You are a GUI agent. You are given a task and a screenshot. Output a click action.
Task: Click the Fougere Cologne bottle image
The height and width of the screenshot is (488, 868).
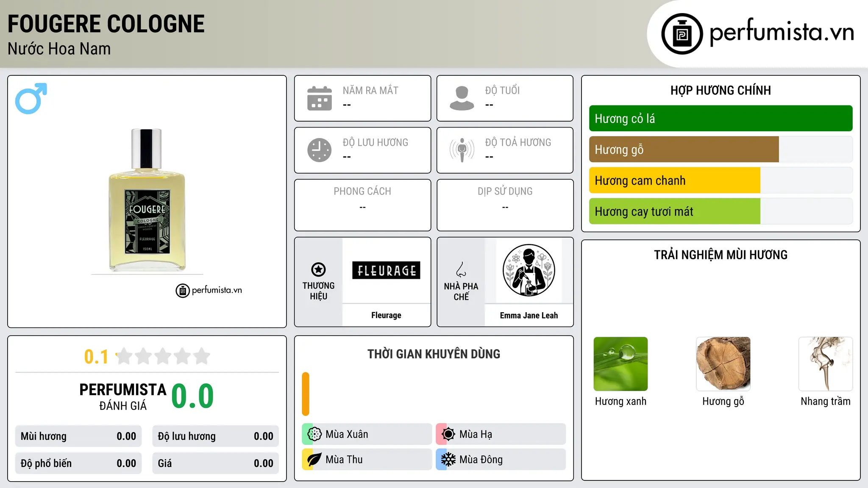point(147,200)
